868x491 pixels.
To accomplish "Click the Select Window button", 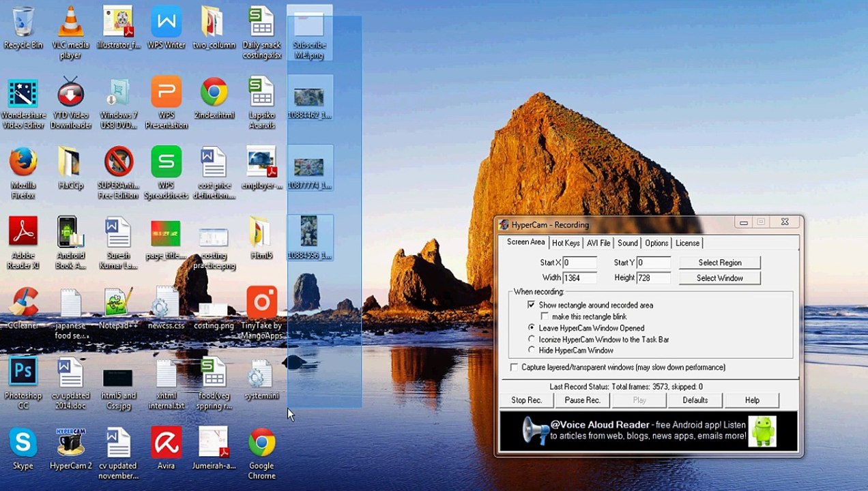I will (x=719, y=278).
